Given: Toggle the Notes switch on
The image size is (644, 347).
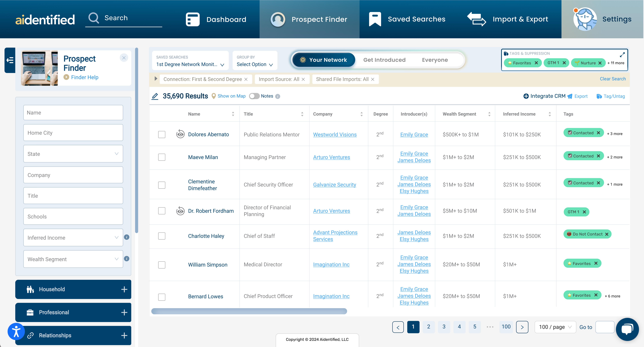Looking at the screenshot, I should coord(254,96).
